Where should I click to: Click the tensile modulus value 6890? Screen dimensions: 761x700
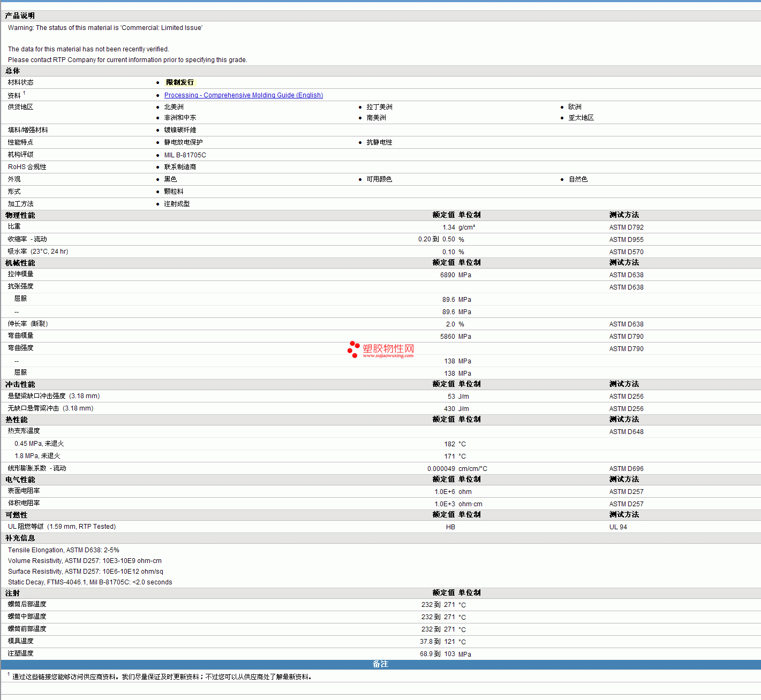click(447, 275)
